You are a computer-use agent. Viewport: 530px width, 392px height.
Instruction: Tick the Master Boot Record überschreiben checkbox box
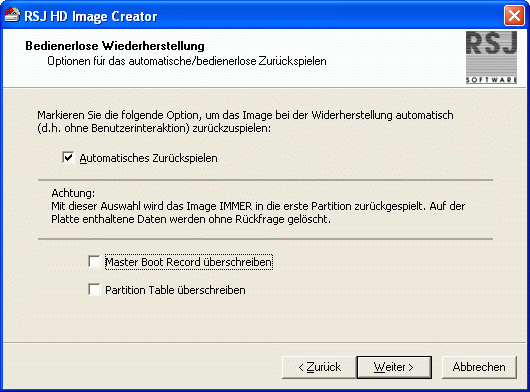pos(94,261)
